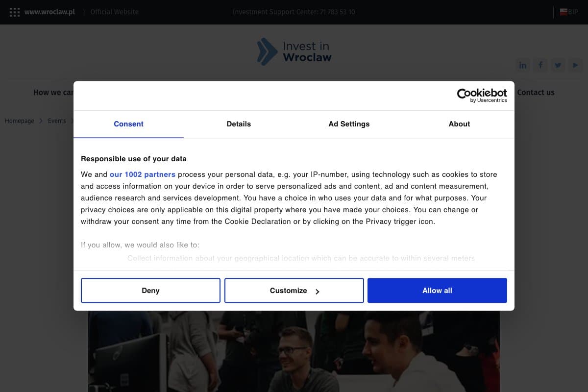Click the Allow all button
Image resolution: width=588 pixels, height=392 pixels.
[437, 291]
